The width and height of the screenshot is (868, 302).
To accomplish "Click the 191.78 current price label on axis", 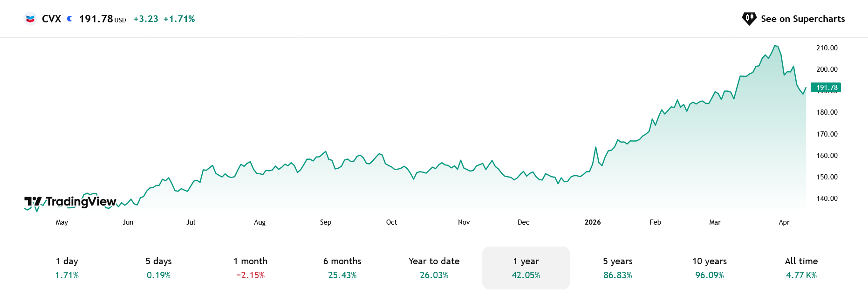I will pos(826,88).
